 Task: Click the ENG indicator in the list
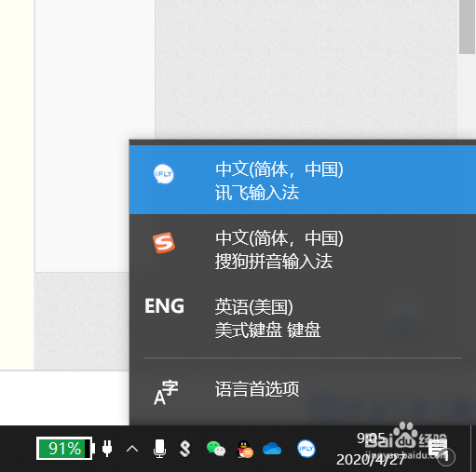164,306
